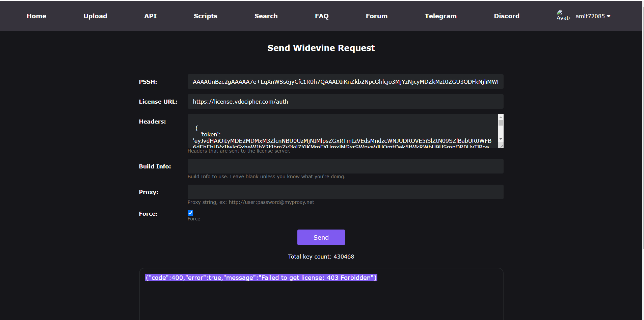Image resolution: width=644 pixels, height=320 pixels.
Task: Visit the Forum link
Action: coord(376,16)
